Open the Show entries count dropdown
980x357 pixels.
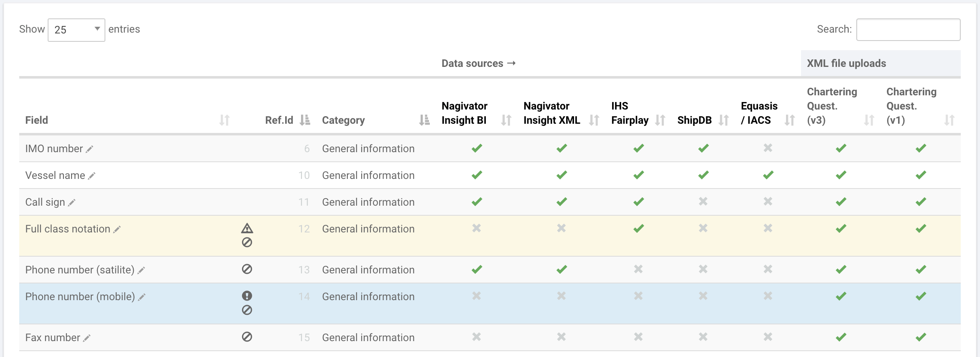click(77, 30)
